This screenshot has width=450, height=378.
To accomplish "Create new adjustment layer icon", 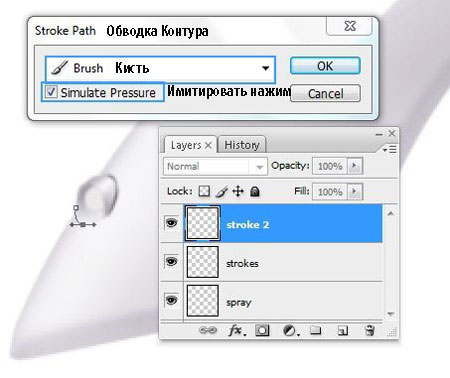I will click(x=290, y=331).
